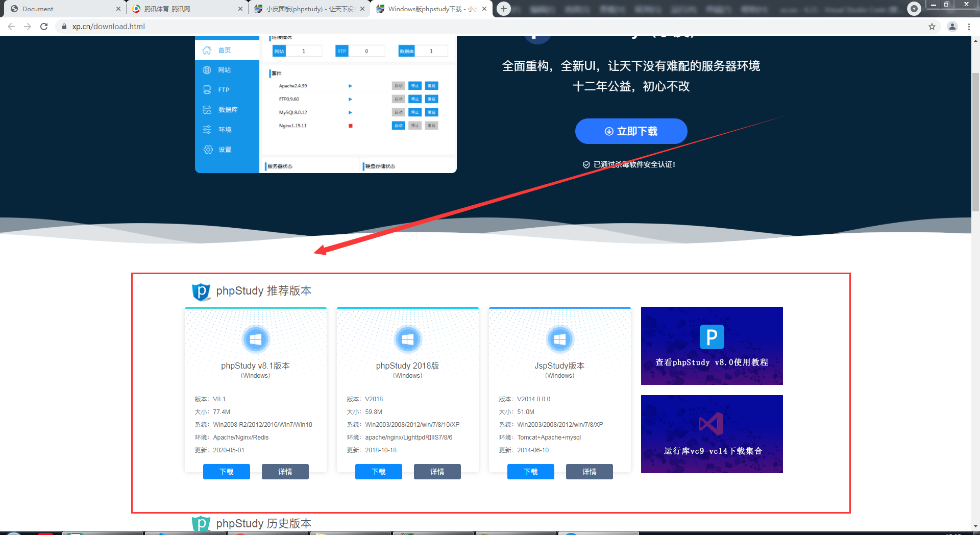The height and width of the screenshot is (535, 980).
Task: Click the phpStudy 历史版本 shield logo
Action: [x=201, y=524]
